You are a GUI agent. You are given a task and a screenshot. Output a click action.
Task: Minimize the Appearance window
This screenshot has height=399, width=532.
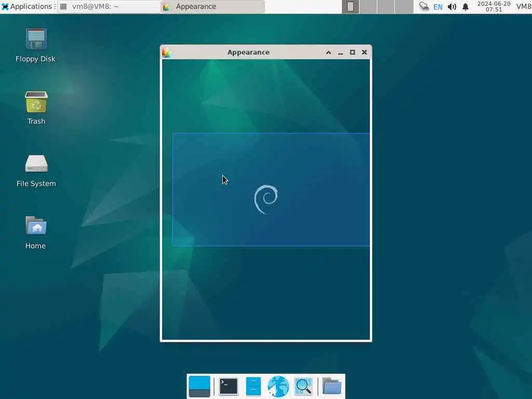tap(340, 52)
